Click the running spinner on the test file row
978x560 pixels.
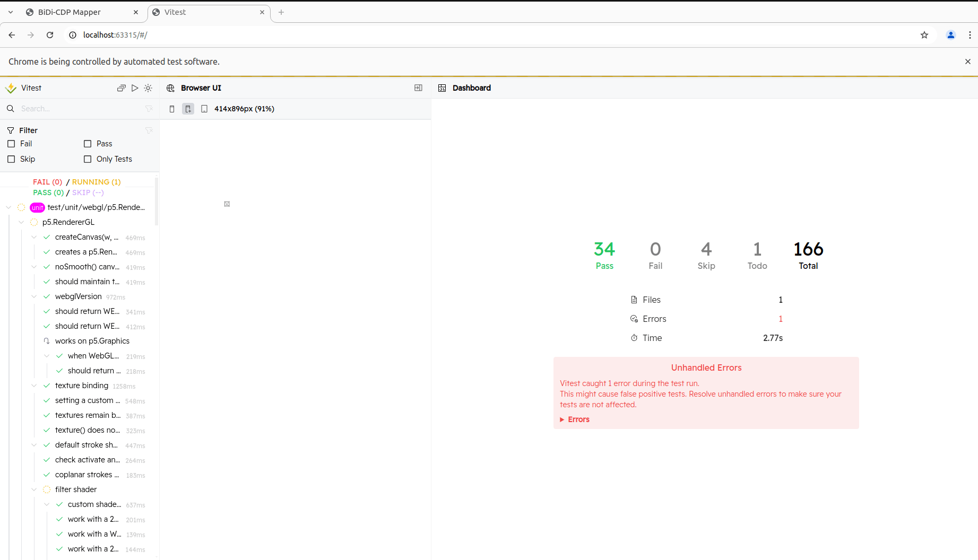click(21, 207)
